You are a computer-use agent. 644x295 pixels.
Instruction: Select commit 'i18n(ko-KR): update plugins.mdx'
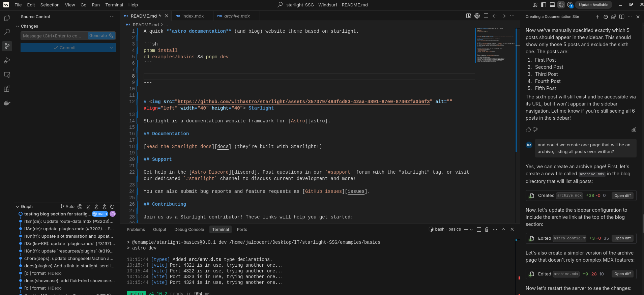pos(69,244)
